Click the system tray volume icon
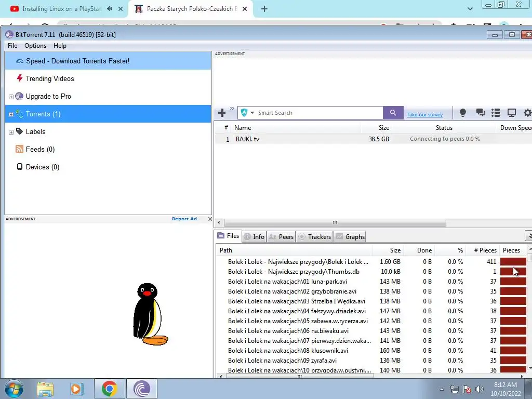Viewport: 532px width, 399px height. point(480,389)
